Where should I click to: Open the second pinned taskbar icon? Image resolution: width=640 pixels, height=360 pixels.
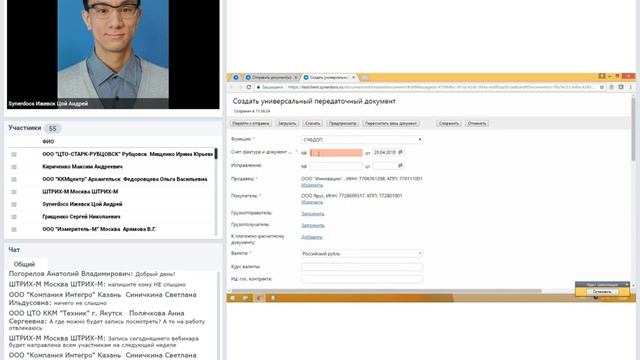point(245,298)
